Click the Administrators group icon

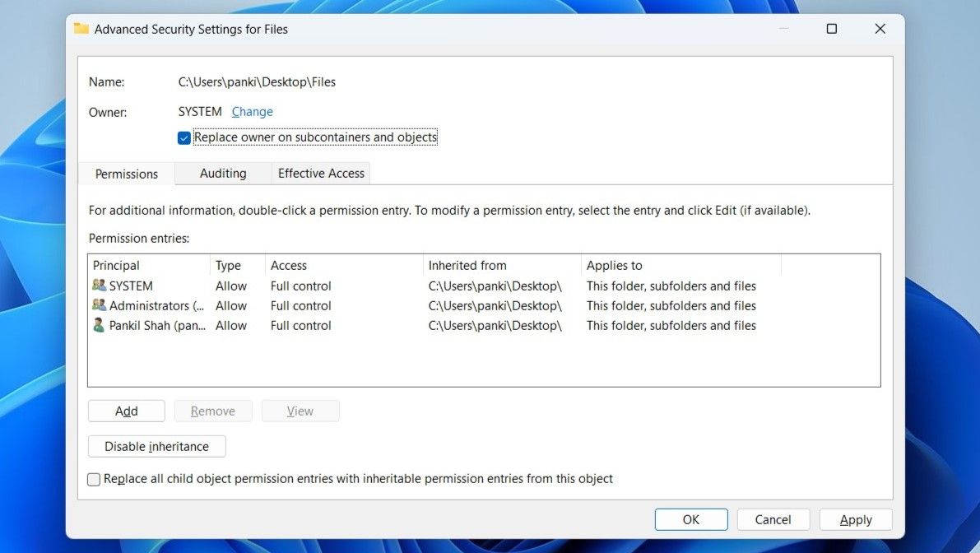(x=100, y=305)
